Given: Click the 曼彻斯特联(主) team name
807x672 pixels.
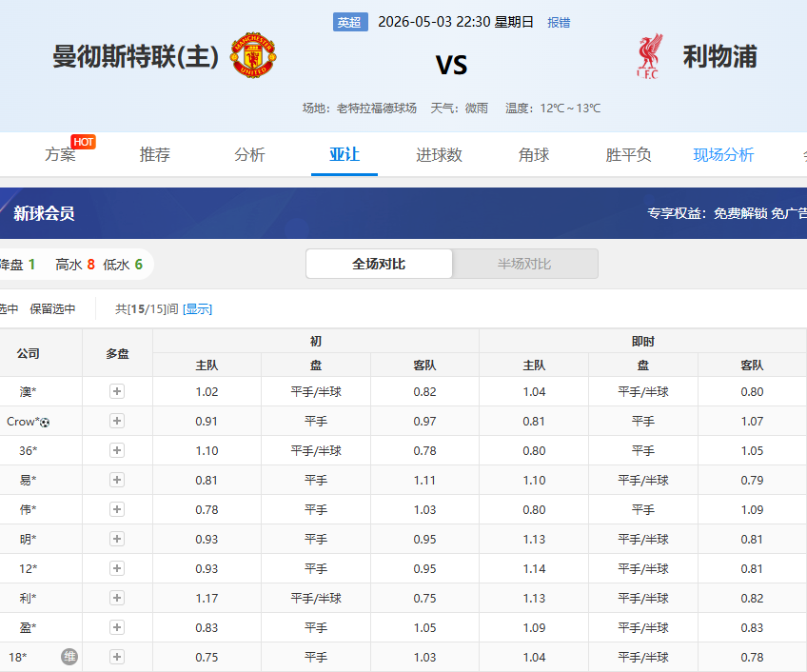Looking at the screenshot, I should [x=136, y=56].
